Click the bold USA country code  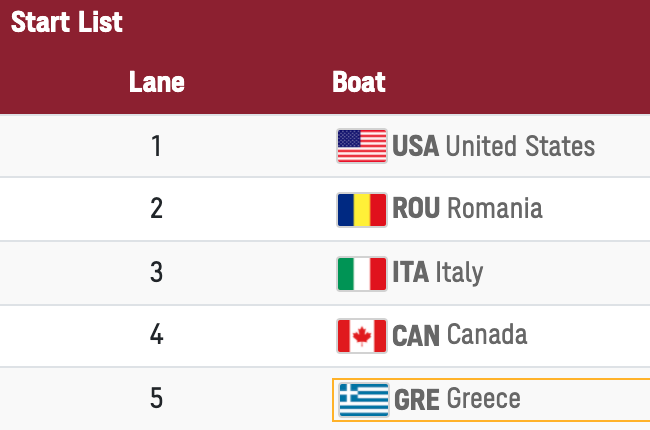point(415,146)
